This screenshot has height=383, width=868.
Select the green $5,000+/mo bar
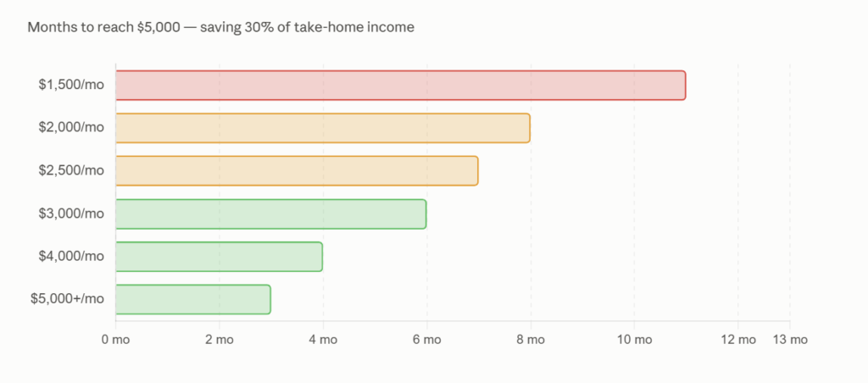(193, 299)
